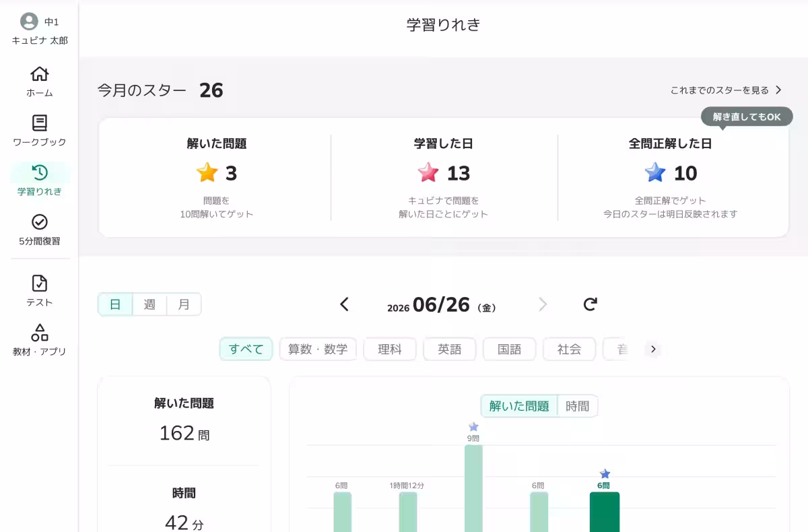Image resolution: width=808 pixels, height=532 pixels.
Task: Open テスト in the sidebar
Action: (x=40, y=291)
